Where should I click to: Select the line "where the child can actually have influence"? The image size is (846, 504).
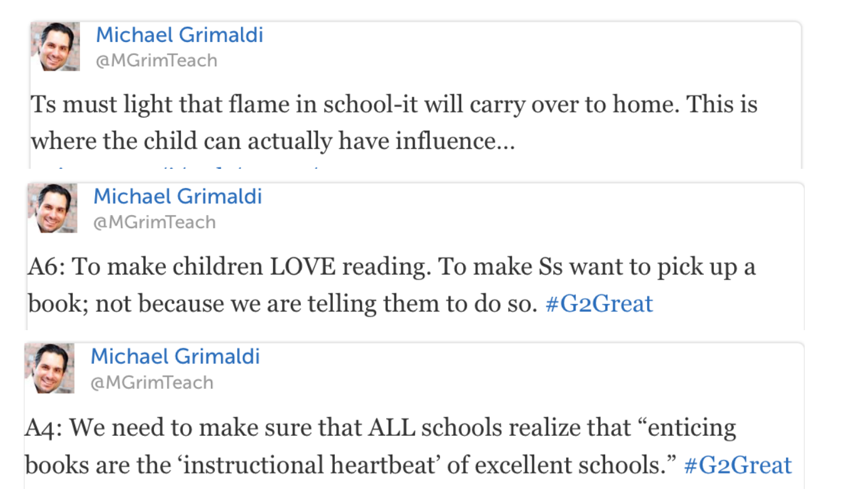click(273, 141)
